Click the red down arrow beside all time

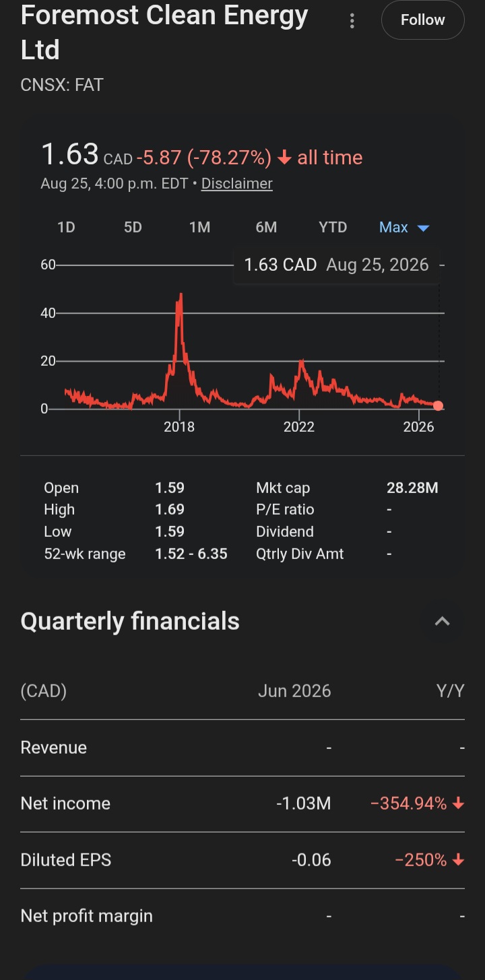tap(284, 158)
